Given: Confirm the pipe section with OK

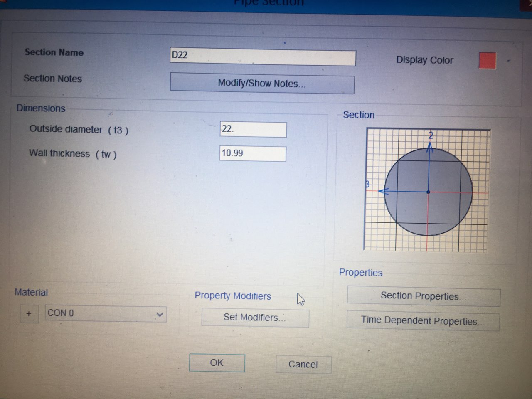Looking at the screenshot, I should 217,363.
